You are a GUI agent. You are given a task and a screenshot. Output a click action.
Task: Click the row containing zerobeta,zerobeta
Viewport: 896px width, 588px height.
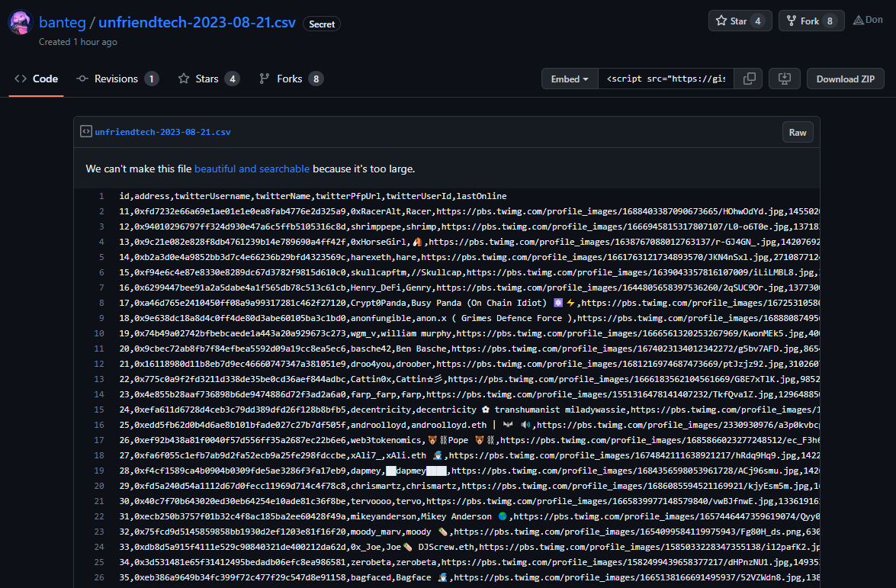pyautogui.click(x=469, y=562)
